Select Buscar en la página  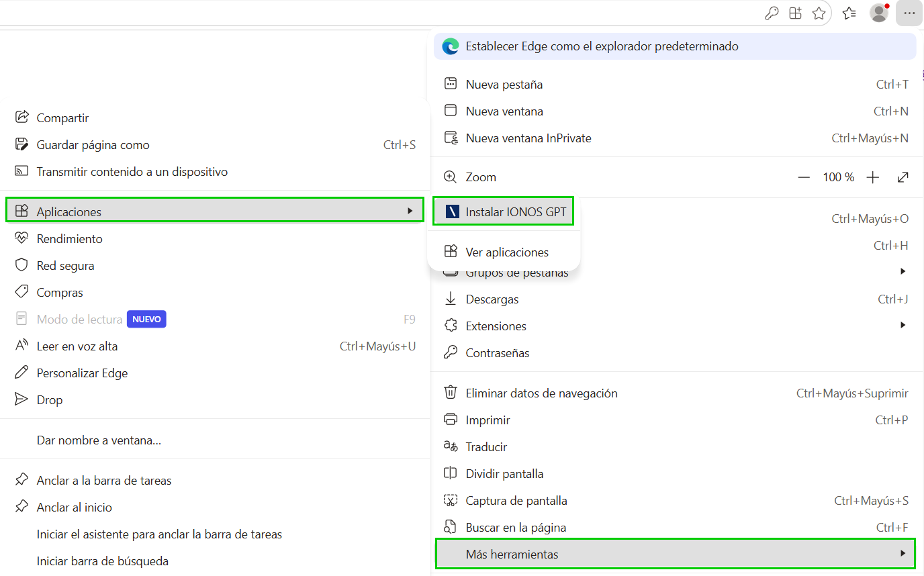675,528
